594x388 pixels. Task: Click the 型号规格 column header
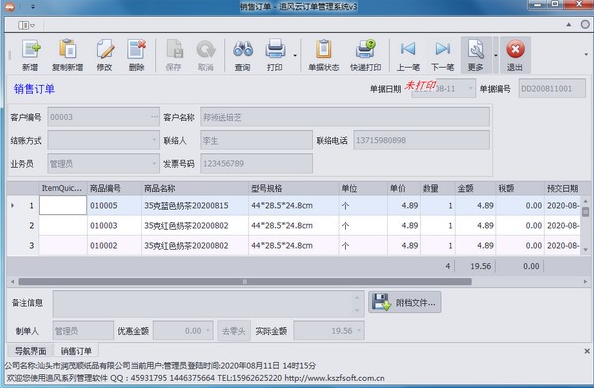point(294,188)
